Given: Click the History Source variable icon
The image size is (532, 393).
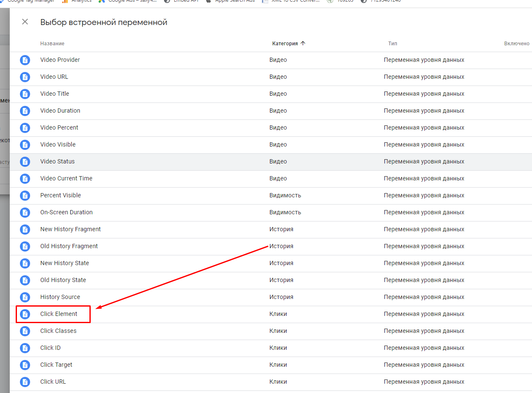Looking at the screenshot, I should pos(25,297).
